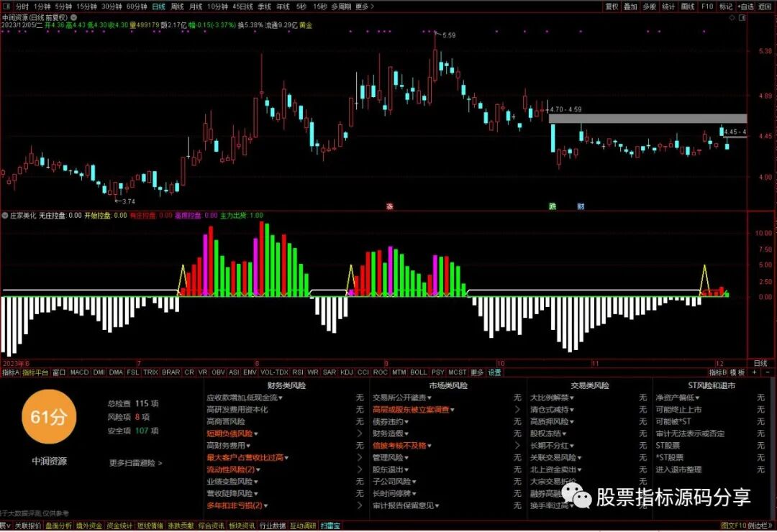
Task: Click the round icon beside 中润资源 title
Action: pos(74,17)
